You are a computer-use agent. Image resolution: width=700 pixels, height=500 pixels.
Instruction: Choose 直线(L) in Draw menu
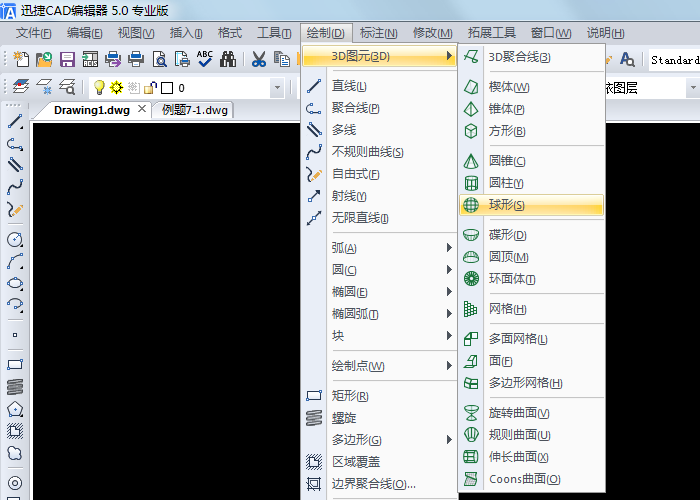pos(380,86)
